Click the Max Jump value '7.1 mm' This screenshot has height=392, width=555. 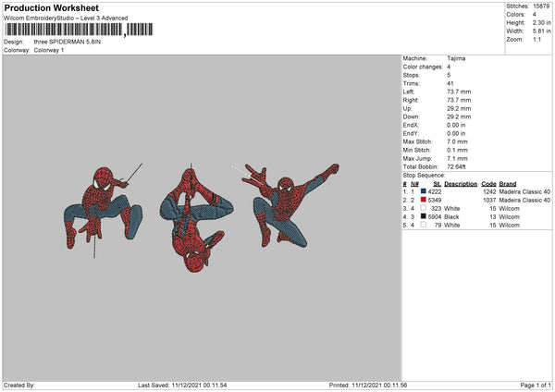click(457, 158)
